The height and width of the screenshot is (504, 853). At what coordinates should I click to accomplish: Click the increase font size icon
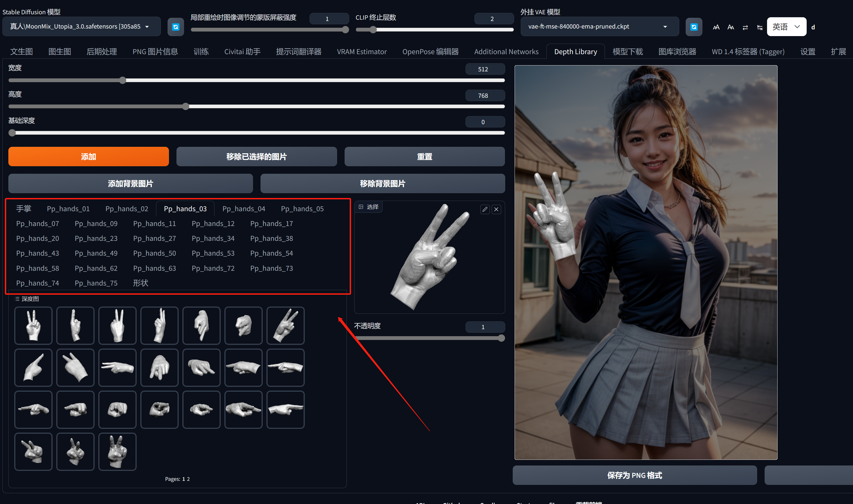point(716,27)
